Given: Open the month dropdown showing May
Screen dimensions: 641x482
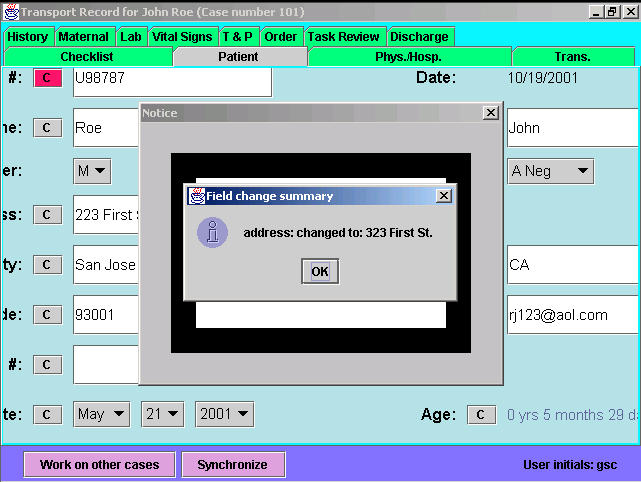Looking at the screenshot, I should (101, 414).
